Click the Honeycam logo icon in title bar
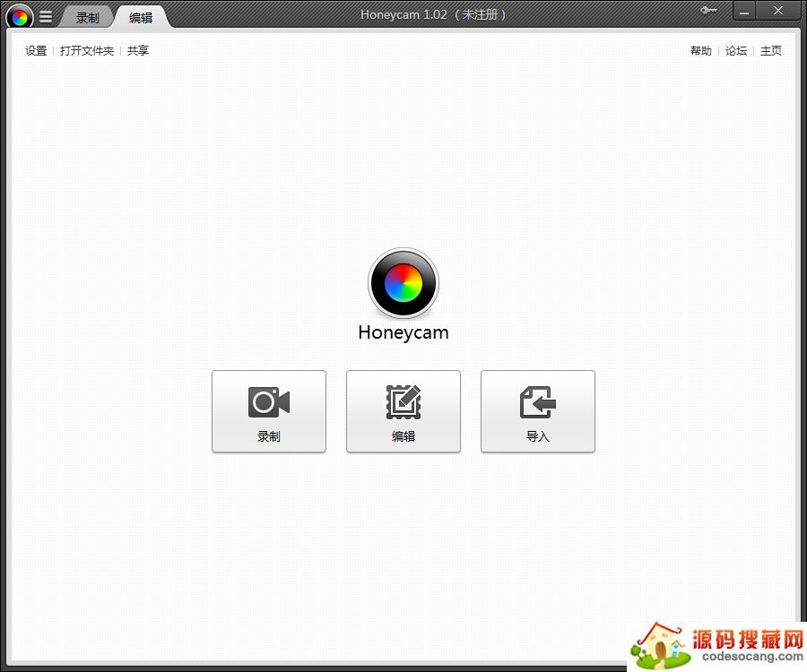Screen dimensions: 807x672 tap(20, 16)
